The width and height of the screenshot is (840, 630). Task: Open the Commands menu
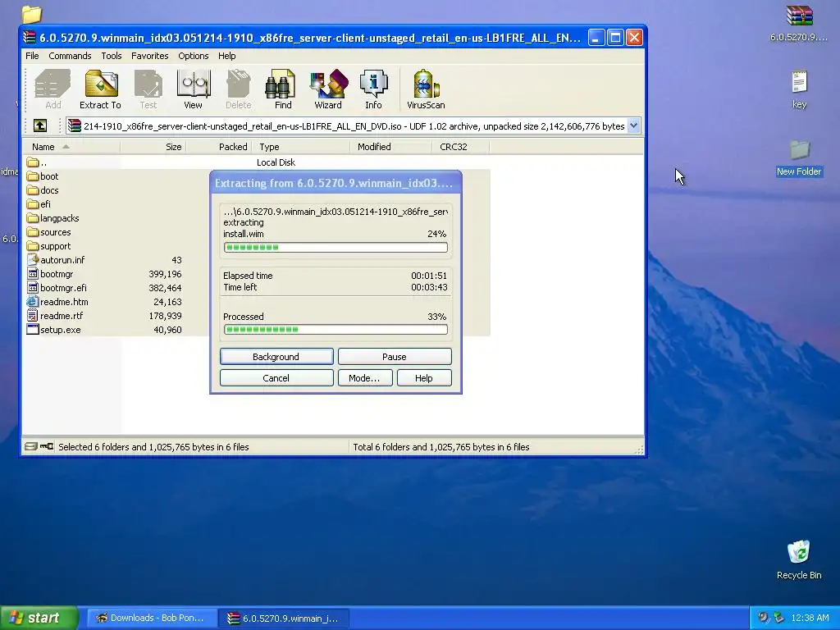point(70,56)
